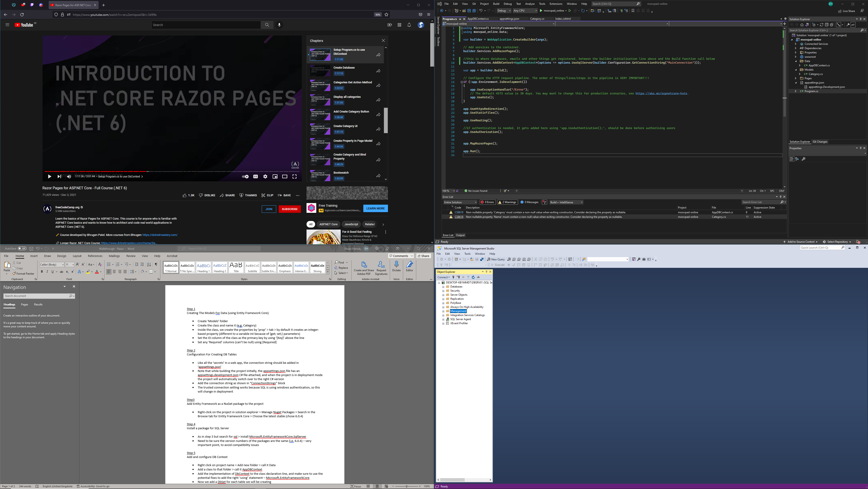Image resolution: width=868 pixels, height=489 pixels.
Task: Click Dictate microphone in Word
Action: click(397, 266)
